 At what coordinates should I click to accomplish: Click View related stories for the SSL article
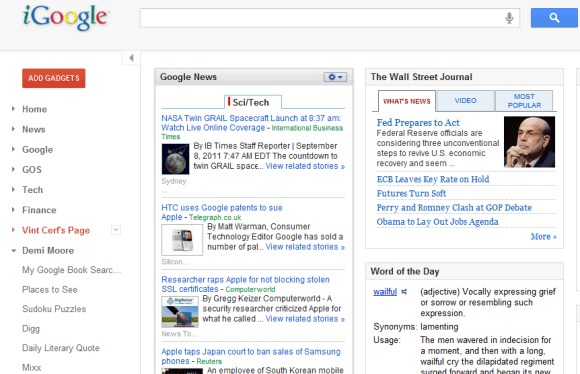305,319
